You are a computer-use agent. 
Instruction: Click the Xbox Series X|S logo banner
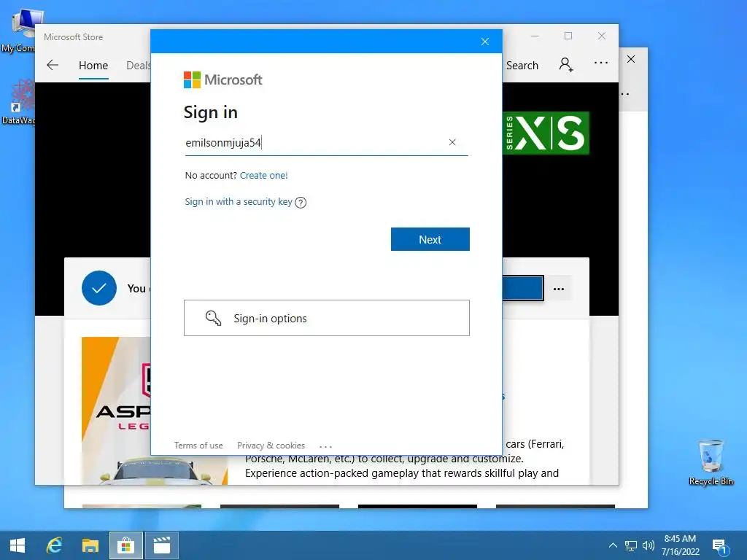pyautogui.click(x=546, y=133)
